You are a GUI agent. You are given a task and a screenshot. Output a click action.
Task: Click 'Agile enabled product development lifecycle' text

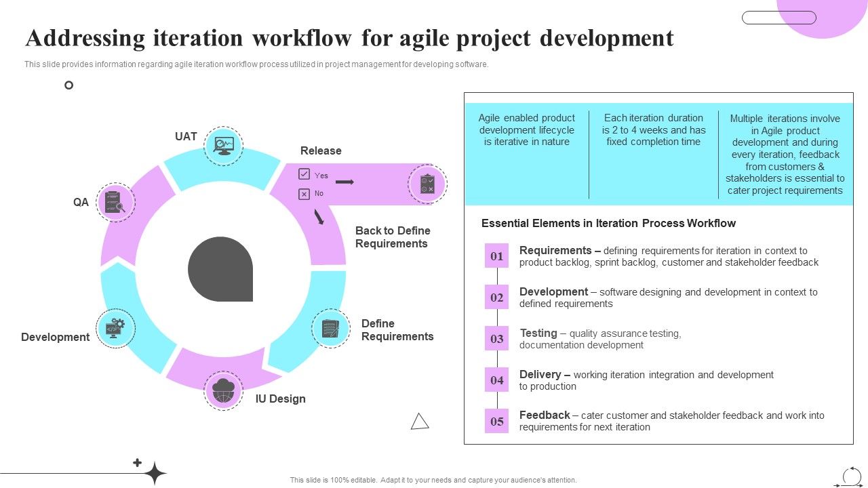coord(526,129)
